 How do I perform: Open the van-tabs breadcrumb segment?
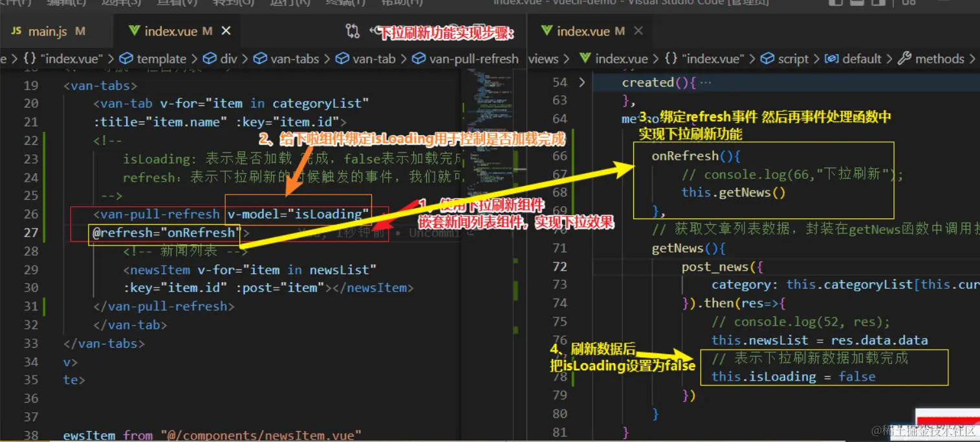[287, 59]
